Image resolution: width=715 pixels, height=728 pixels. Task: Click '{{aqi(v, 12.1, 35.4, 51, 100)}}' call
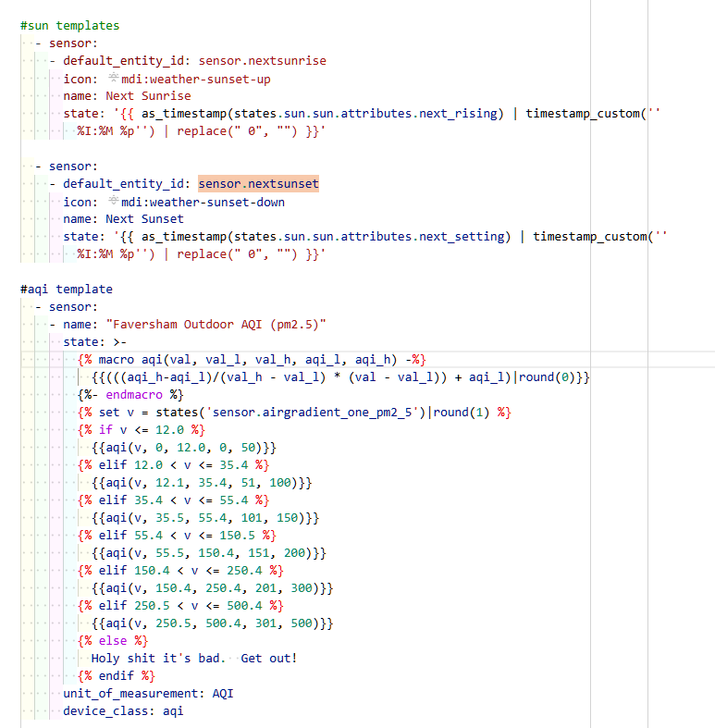tap(202, 483)
